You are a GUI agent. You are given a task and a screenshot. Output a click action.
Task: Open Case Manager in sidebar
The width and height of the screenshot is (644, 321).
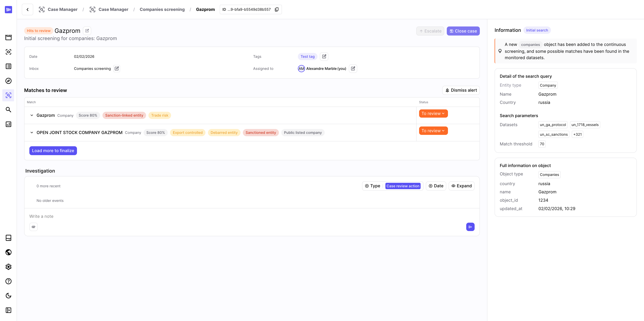[9, 95]
